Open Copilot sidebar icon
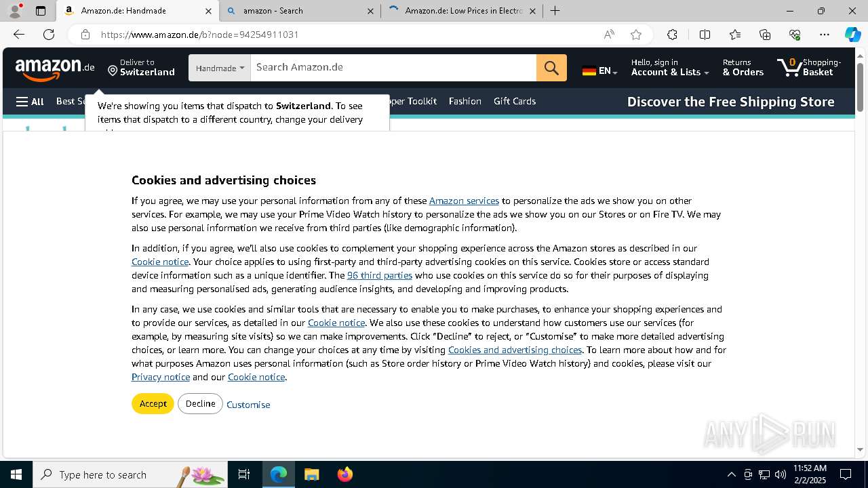 852,35
